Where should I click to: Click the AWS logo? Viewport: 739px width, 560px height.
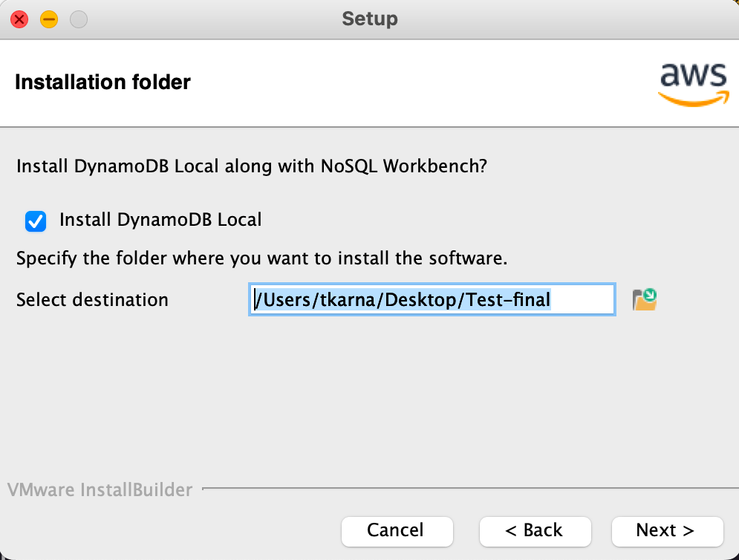tap(692, 83)
